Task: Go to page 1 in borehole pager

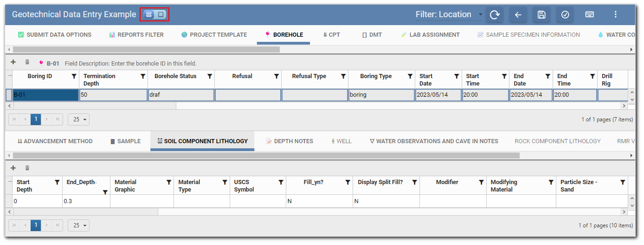Action: [x=36, y=119]
